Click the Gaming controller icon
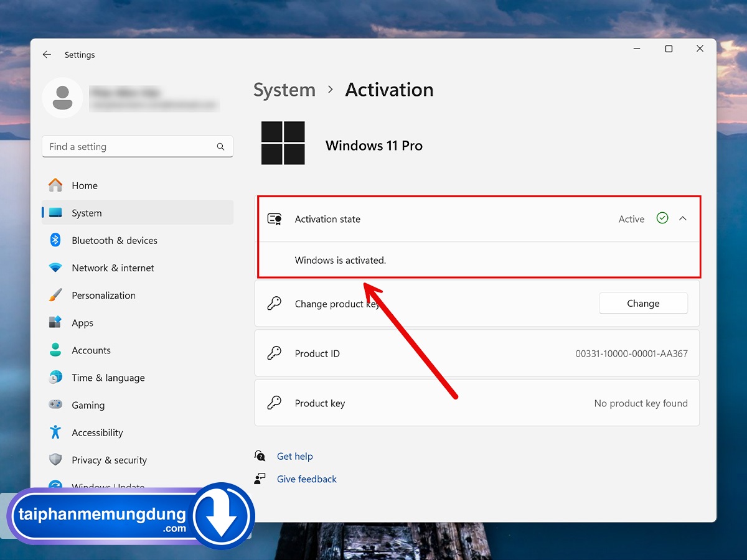This screenshot has height=560, width=747. pyautogui.click(x=55, y=404)
